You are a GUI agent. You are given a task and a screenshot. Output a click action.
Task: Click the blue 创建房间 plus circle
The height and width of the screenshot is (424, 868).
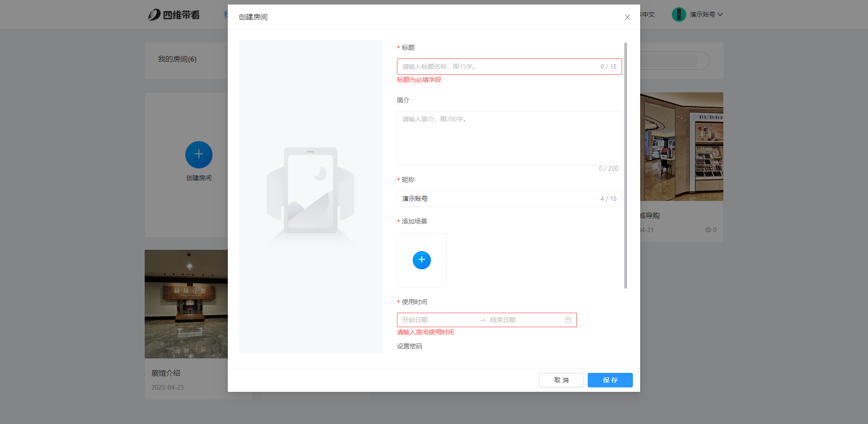tap(198, 155)
